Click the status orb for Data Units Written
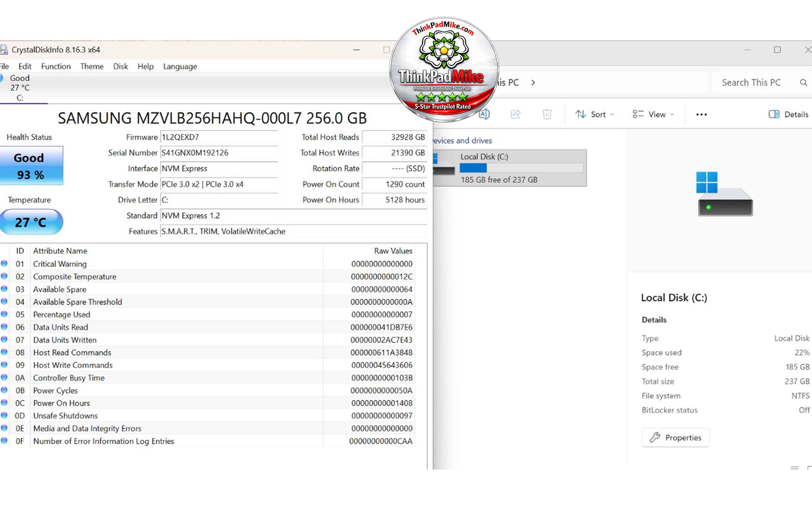Screen dimensions: 812x510 pos(4,339)
